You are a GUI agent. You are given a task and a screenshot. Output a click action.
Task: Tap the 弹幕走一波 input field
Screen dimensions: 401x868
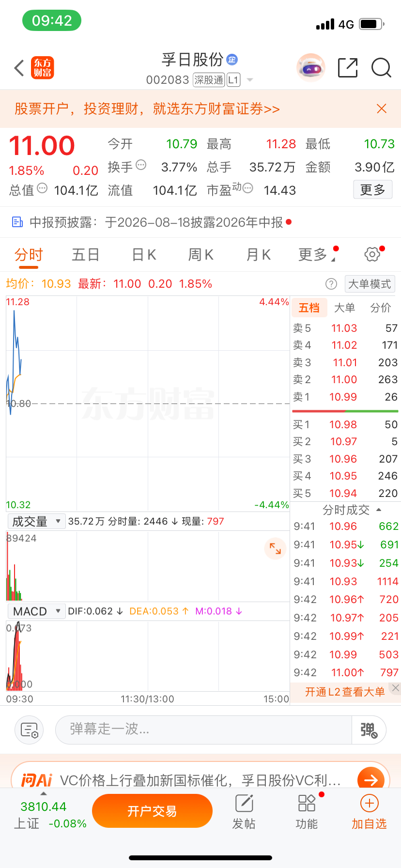[x=203, y=730]
